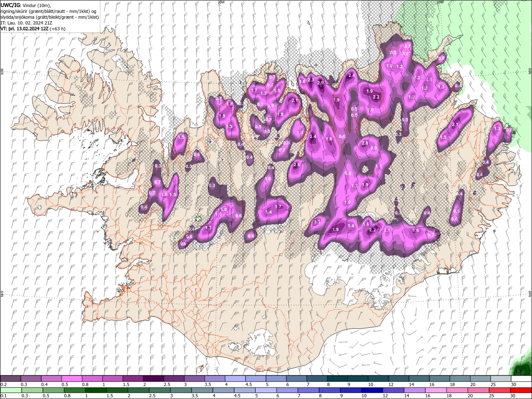Image resolution: width=532 pixels, height=399 pixels.
Task: Pick the dark teal snow swatch labeled 8
Action: point(337,379)
